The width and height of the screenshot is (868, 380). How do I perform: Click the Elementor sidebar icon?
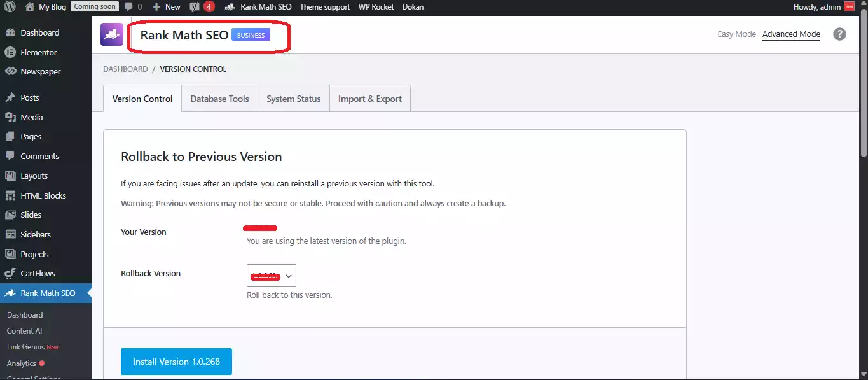click(x=10, y=52)
